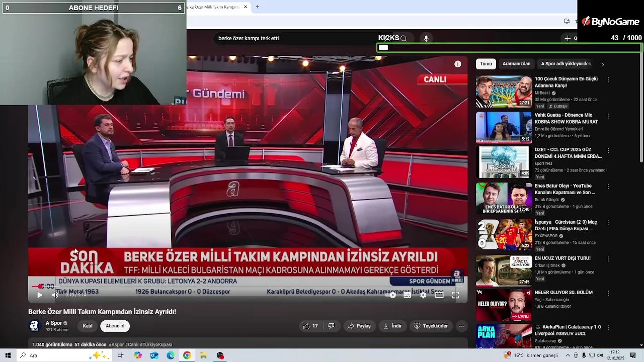Select the 'Tümü' filter chip

(486, 64)
